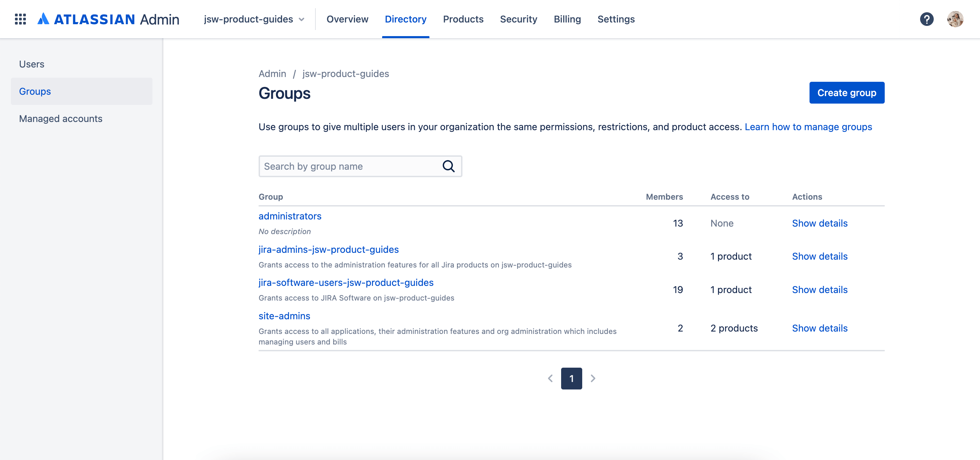
Task: Expand the administrators group details
Action: [x=819, y=223]
